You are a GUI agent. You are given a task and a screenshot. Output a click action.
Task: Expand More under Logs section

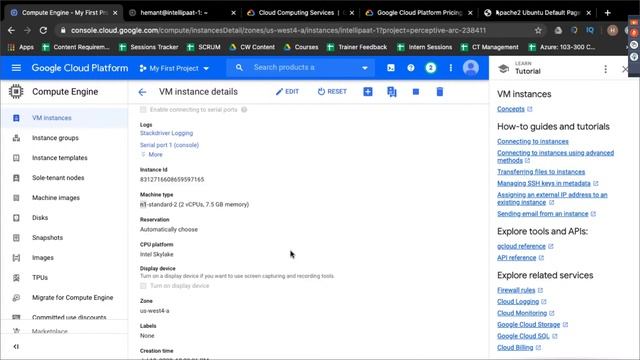point(152,154)
